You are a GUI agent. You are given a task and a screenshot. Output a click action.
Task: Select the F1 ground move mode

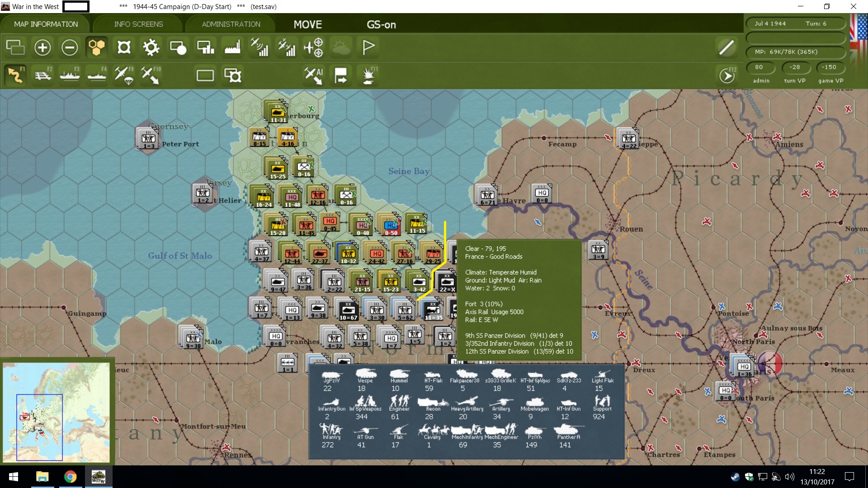pyautogui.click(x=15, y=75)
